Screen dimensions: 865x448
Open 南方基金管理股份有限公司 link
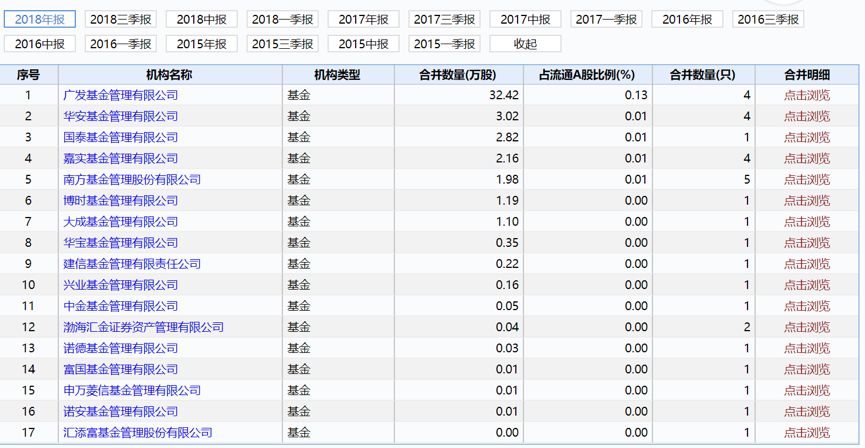tap(132, 179)
